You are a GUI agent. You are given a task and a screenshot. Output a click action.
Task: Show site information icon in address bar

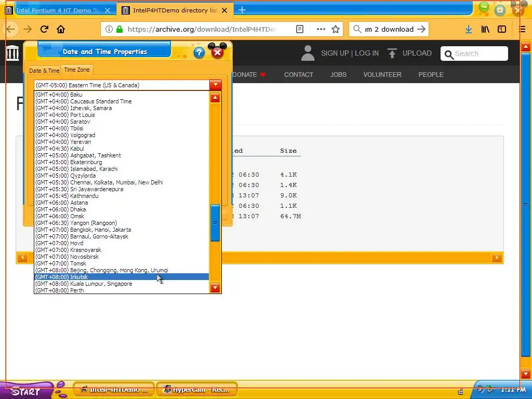(x=109, y=29)
